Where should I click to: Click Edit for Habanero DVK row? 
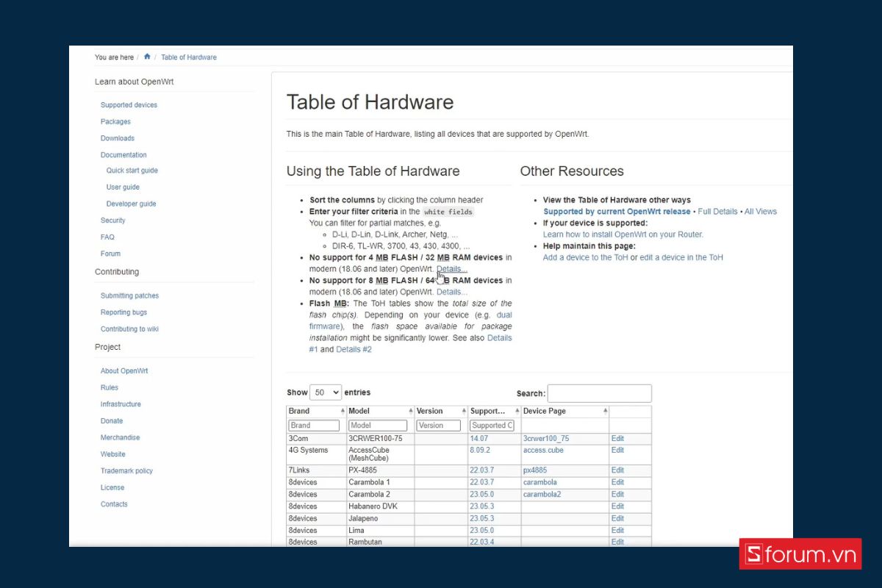click(617, 506)
